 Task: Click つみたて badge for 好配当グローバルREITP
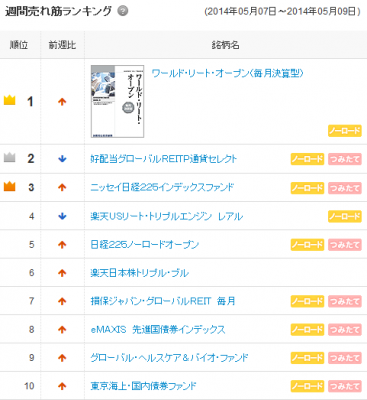[x=345, y=159]
